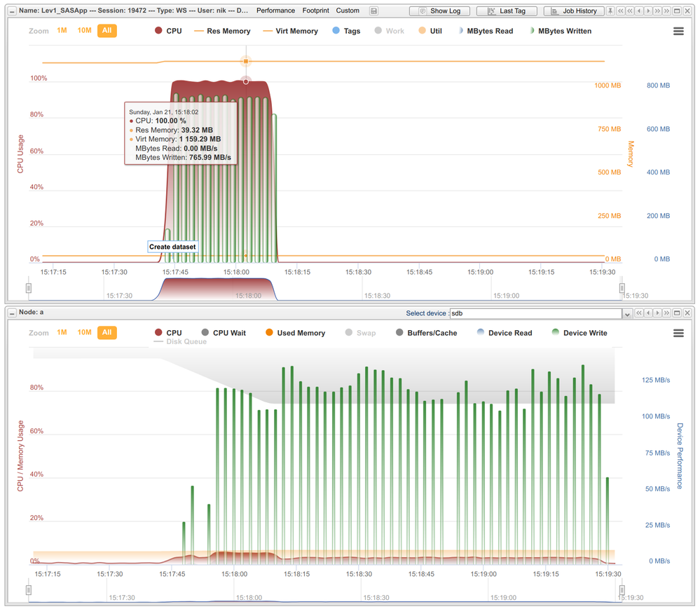This screenshot has width=700, height=609.
Task: Collapse the Node a panel
Action: pyautogui.click(x=12, y=313)
